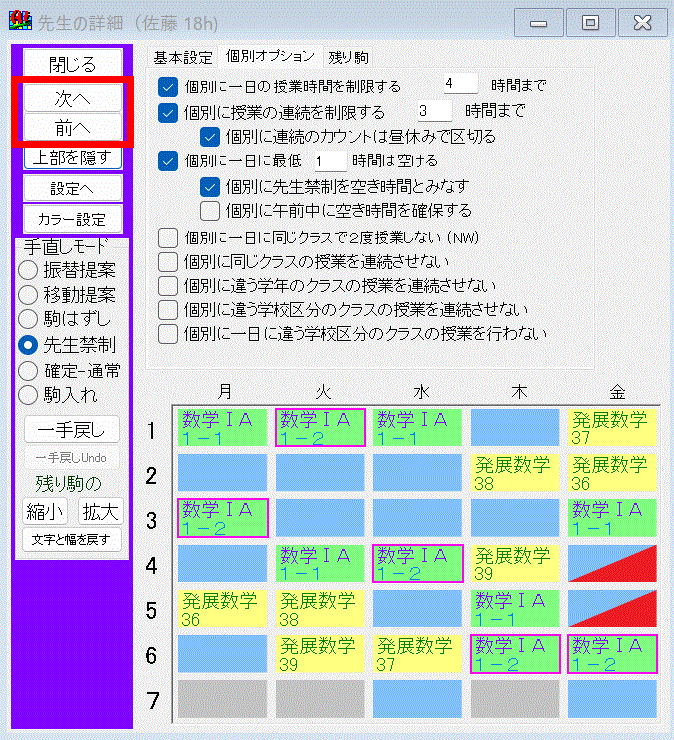Switch to the 個別オプション tab
The image size is (674, 740).
pyautogui.click(x=270, y=56)
